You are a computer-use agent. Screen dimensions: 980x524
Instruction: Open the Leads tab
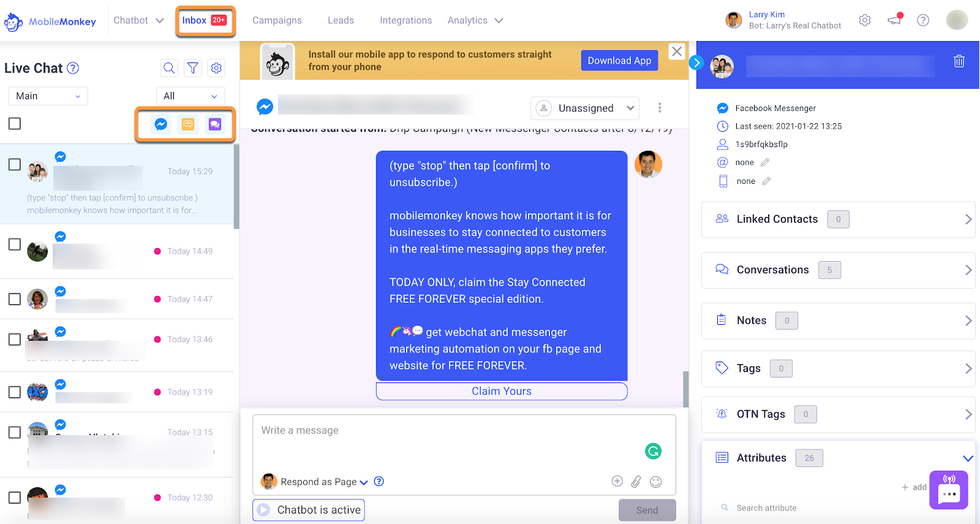341,20
